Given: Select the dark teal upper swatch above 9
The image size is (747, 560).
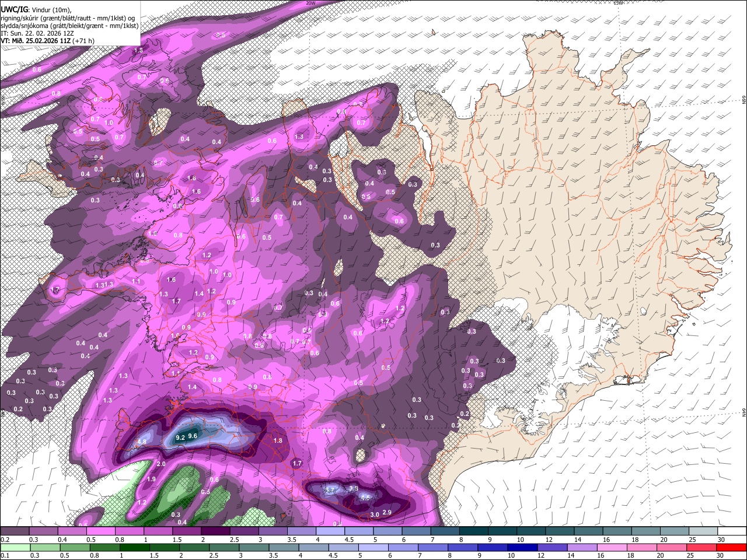Looking at the screenshot, I should pyautogui.click(x=502, y=531).
